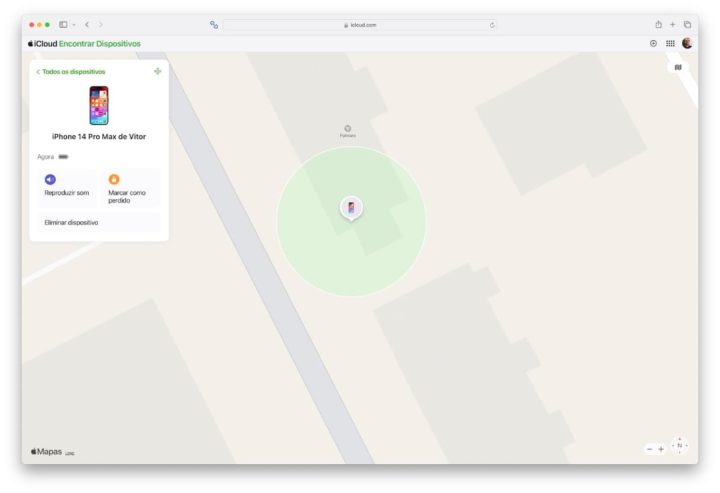
Task: Reload the page with the refresh icon
Action: click(x=492, y=25)
